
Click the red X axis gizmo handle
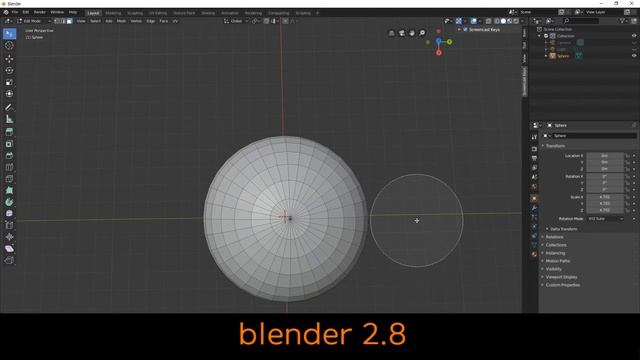(x=439, y=53)
